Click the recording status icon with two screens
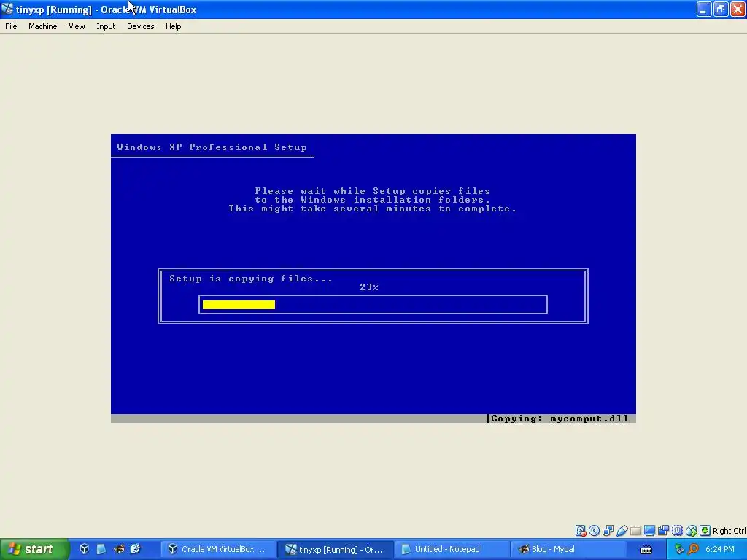This screenshot has height=560, width=747. (x=663, y=531)
